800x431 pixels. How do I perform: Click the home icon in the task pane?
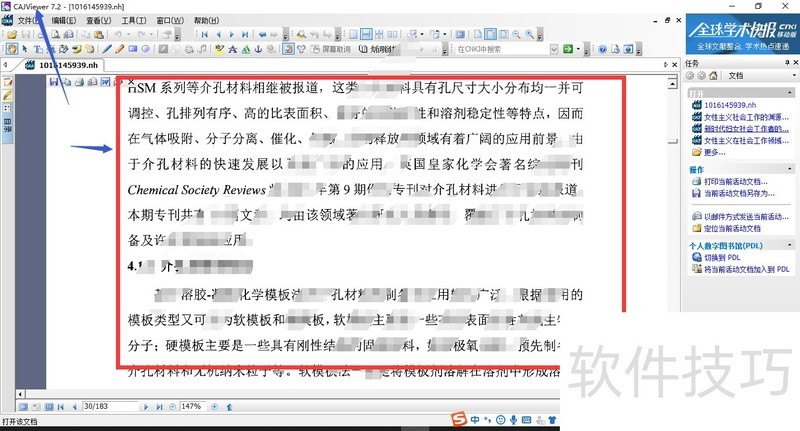713,75
